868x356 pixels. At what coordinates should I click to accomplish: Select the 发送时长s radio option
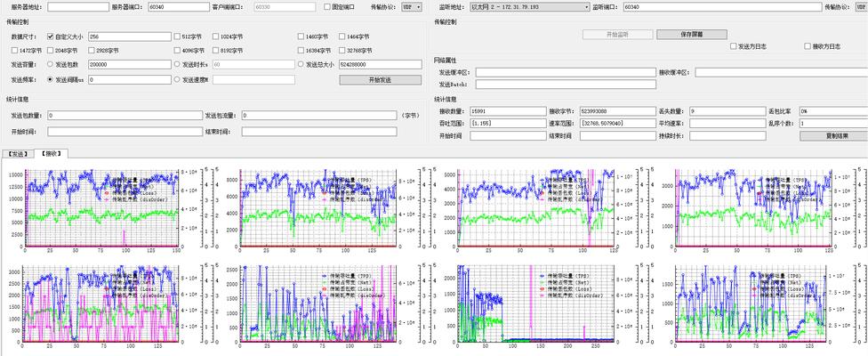click(177, 64)
